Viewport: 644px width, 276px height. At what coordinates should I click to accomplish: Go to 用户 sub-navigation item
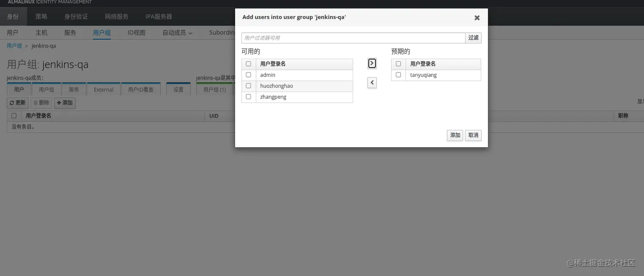click(13, 33)
